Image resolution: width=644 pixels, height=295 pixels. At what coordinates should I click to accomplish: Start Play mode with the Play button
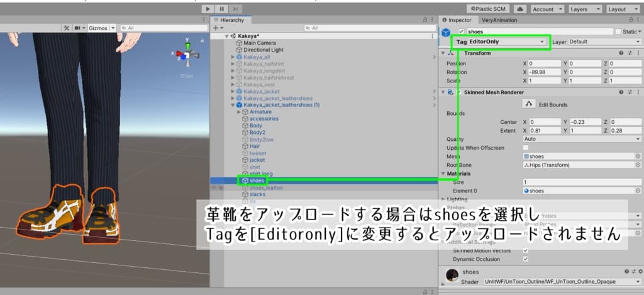(x=208, y=9)
